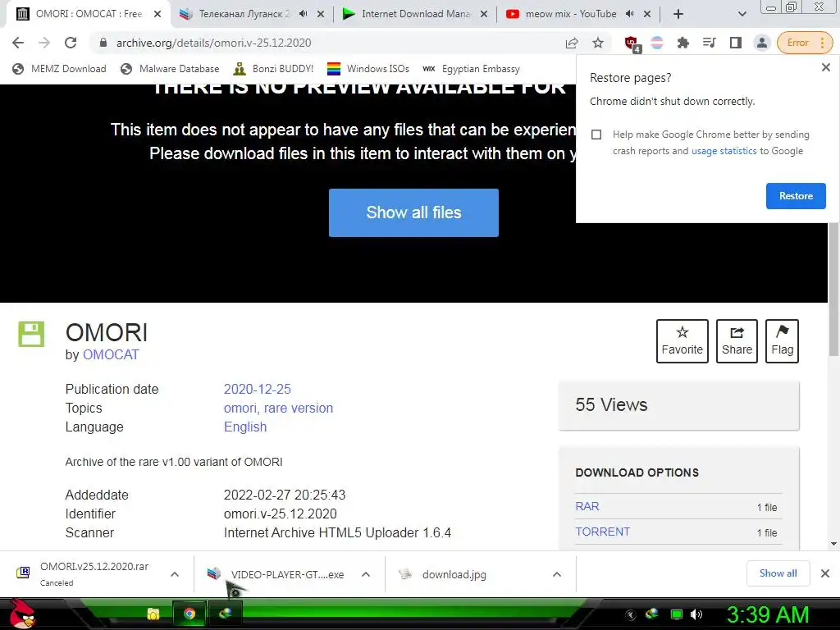Image resolution: width=840 pixels, height=630 pixels.
Task: Download the RAR file option
Action: [x=587, y=506]
